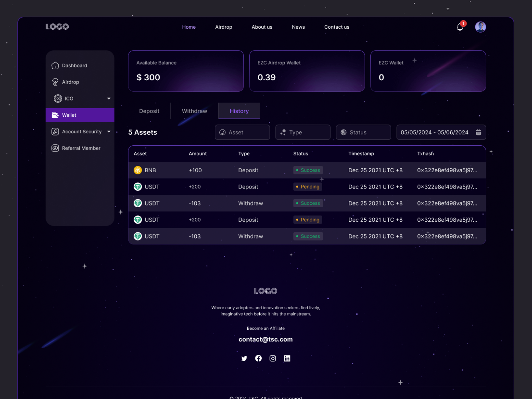This screenshot has width=532, height=399.
Task: Click the BNB coin icon in history table
Action: 138,170
